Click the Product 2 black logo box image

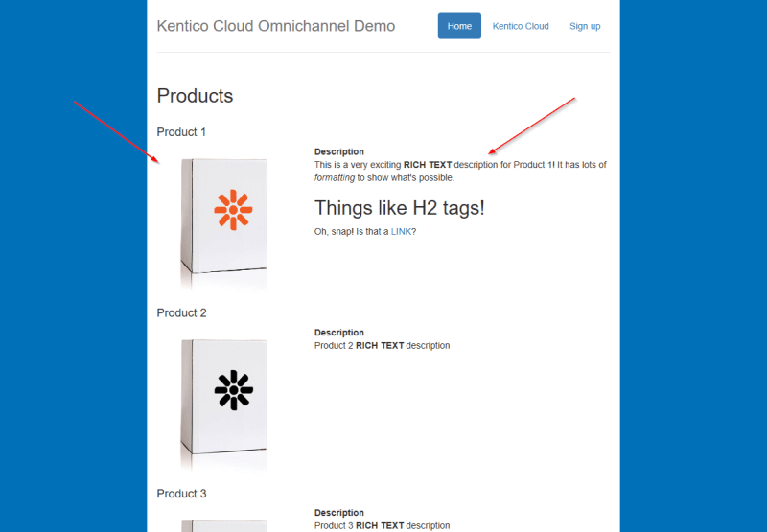point(224,404)
